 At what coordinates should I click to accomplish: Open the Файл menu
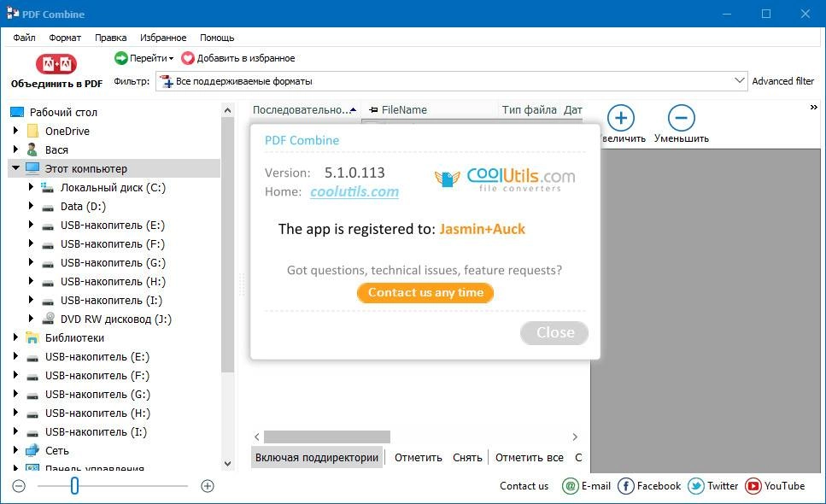pos(24,38)
